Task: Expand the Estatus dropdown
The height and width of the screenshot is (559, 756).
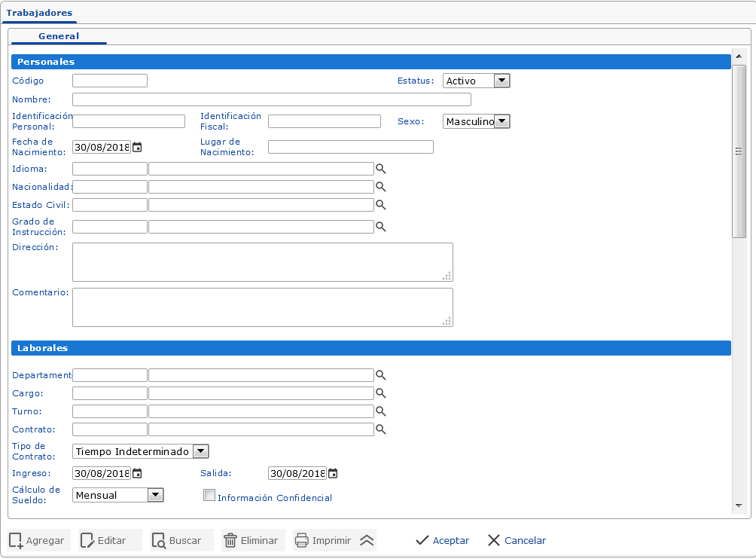Action: (x=501, y=81)
